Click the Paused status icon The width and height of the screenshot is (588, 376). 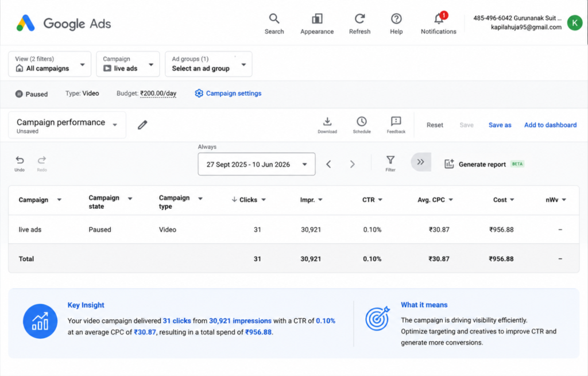click(x=19, y=94)
